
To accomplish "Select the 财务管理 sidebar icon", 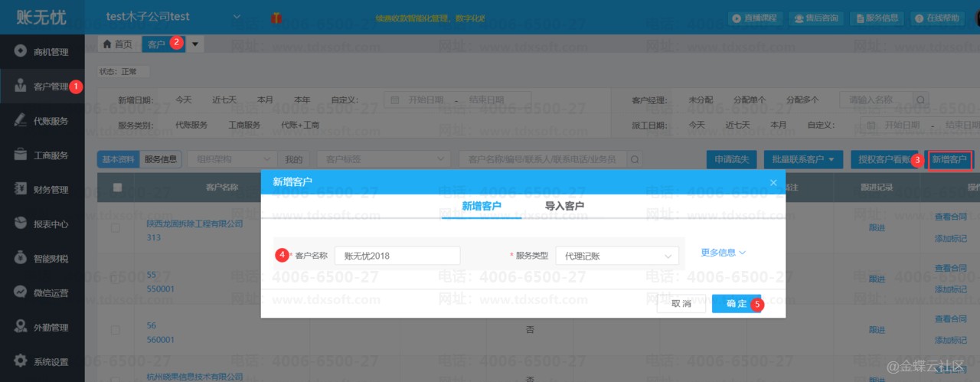I will pos(21,189).
